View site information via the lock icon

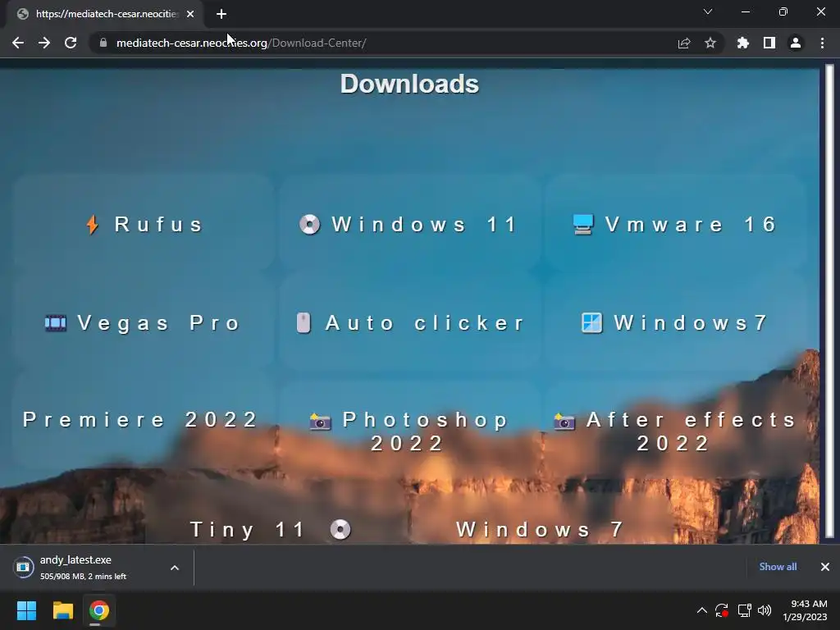(x=103, y=43)
